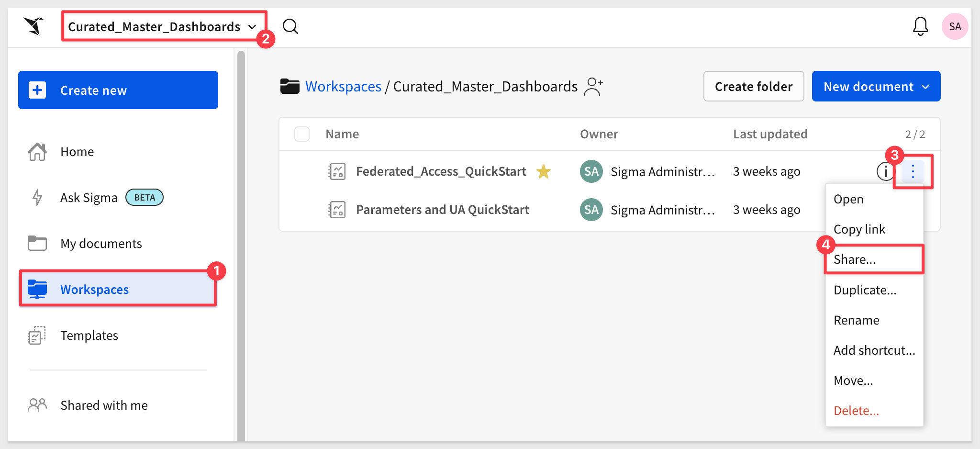Select Copy link from context menu

click(874, 229)
